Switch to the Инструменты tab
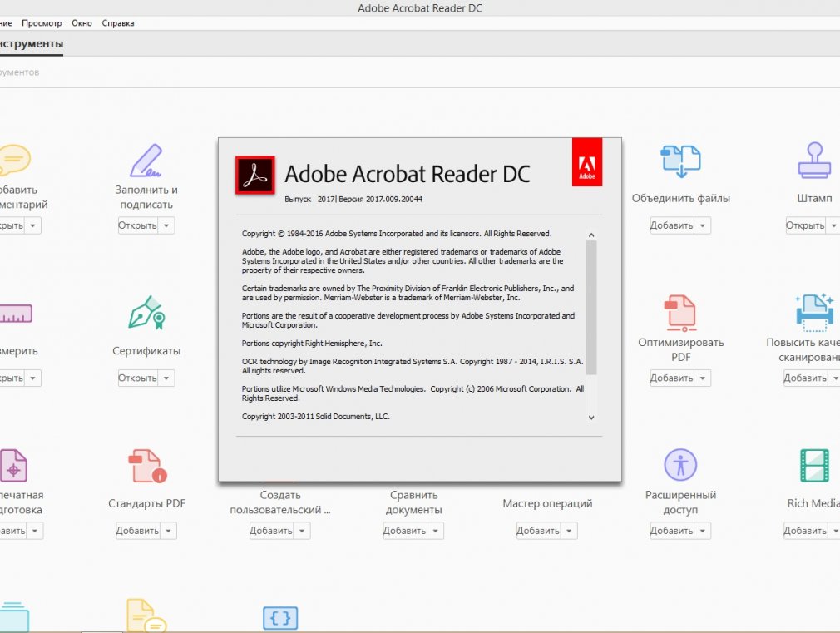 [31, 44]
